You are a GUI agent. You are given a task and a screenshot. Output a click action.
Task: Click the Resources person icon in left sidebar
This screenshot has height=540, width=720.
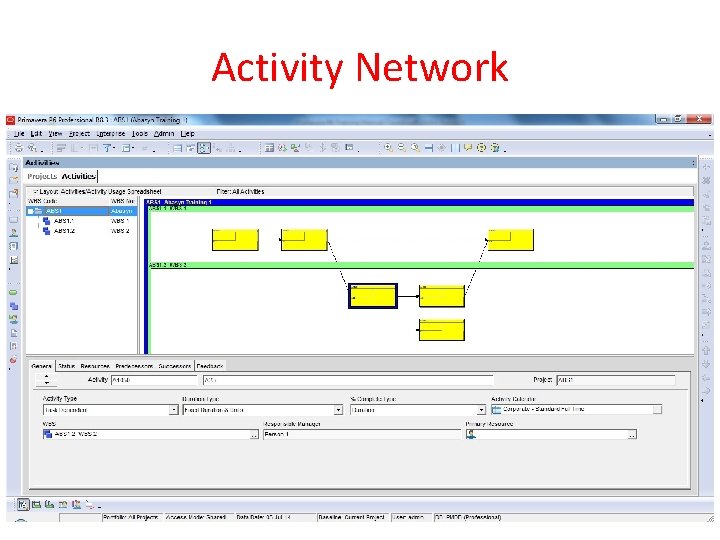click(14, 232)
